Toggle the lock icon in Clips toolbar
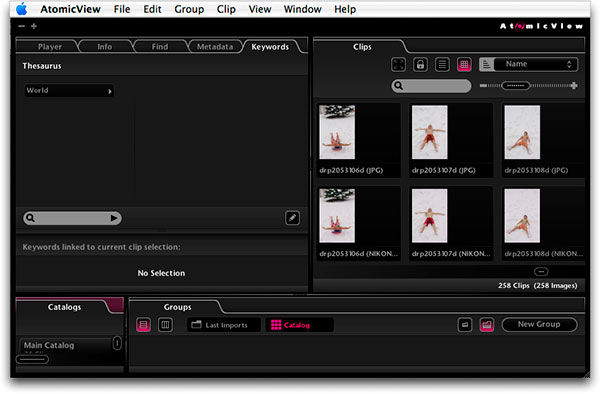Screen dimensions: 600x394 (x=420, y=64)
